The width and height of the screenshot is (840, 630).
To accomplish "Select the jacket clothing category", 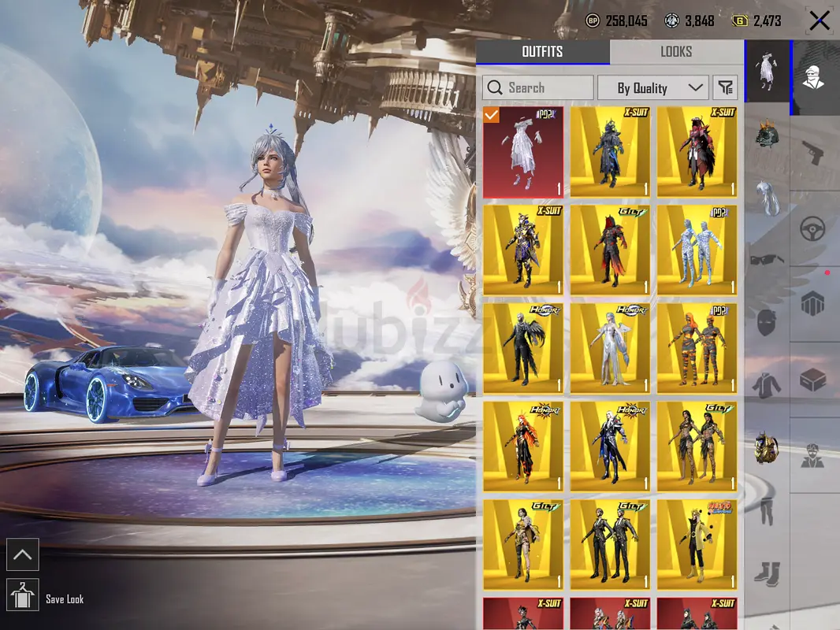I will (x=767, y=385).
